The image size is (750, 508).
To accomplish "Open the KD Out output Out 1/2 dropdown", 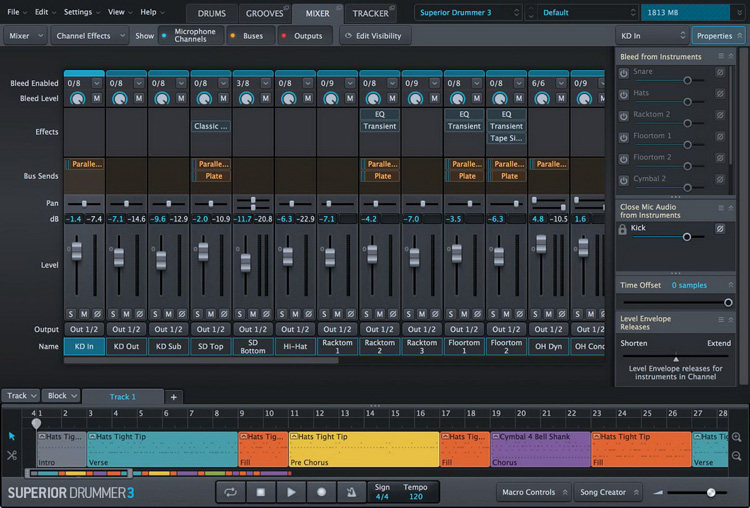I will coord(126,329).
